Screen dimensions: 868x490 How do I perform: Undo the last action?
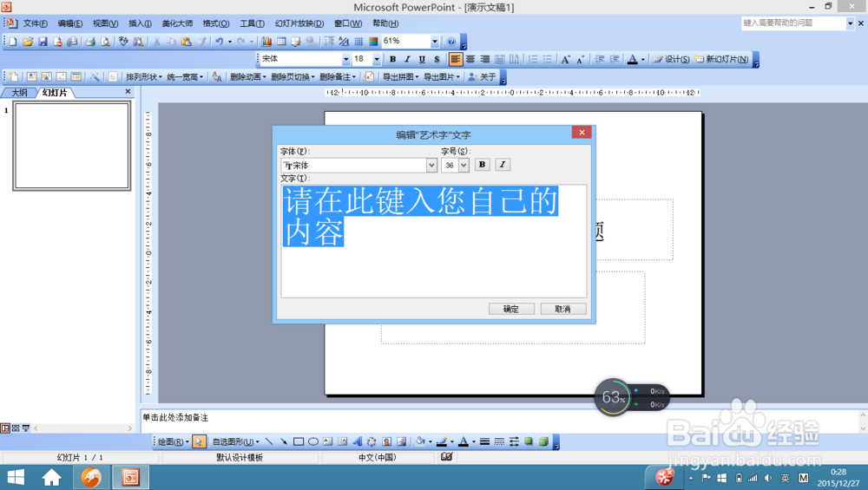pyautogui.click(x=220, y=42)
